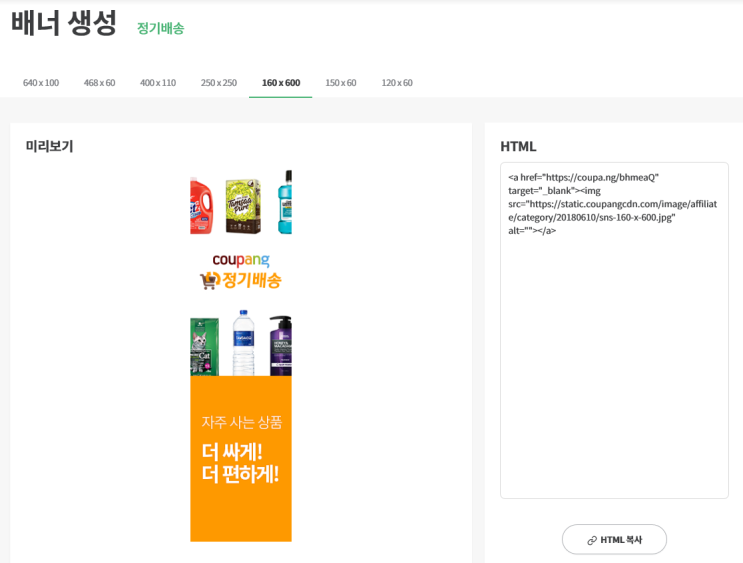The height and width of the screenshot is (563, 743).
Task: Select the 640 x 100 banner size tab
Action: (41, 83)
